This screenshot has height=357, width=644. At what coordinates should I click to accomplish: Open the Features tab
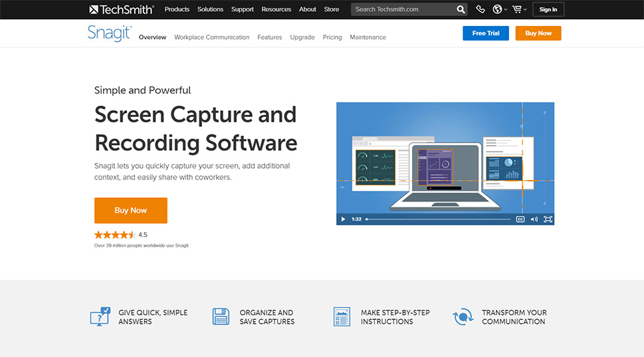point(270,37)
